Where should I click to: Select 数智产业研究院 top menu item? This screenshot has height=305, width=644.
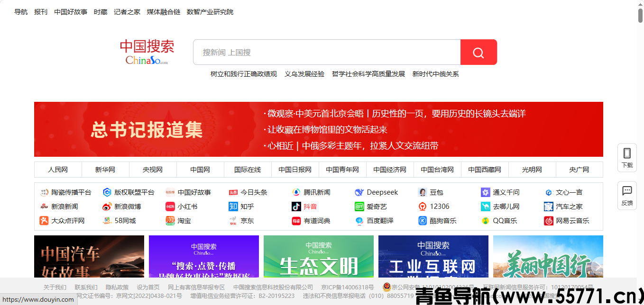click(210, 12)
